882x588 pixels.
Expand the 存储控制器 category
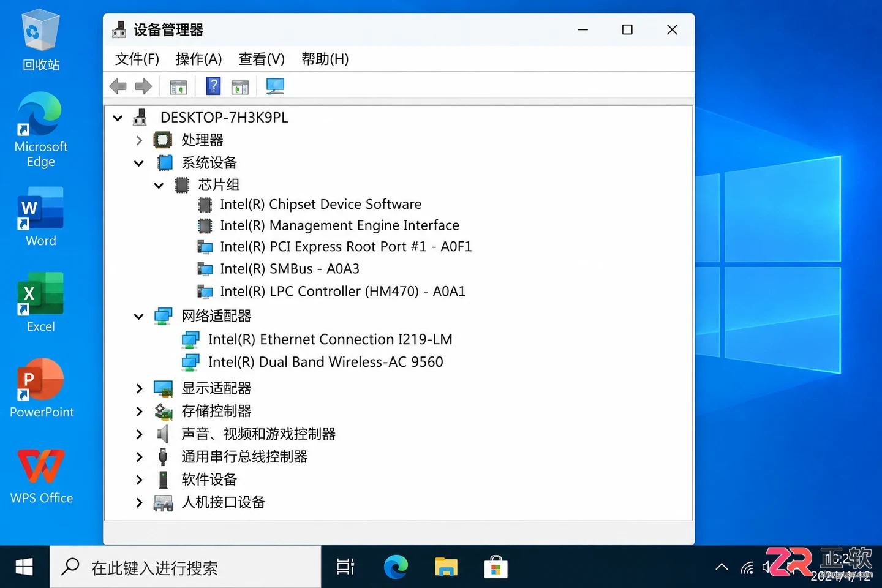click(x=139, y=411)
